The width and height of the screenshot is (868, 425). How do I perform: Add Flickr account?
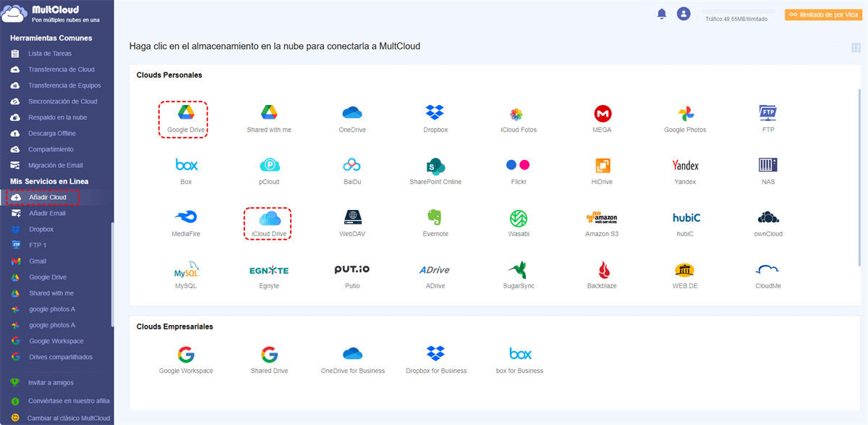coord(519,172)
